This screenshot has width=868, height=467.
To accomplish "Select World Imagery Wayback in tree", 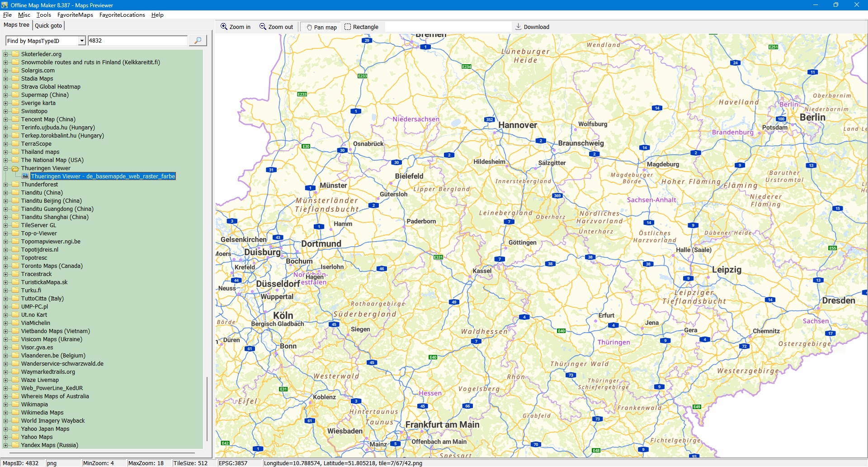I will click(53, 421).
